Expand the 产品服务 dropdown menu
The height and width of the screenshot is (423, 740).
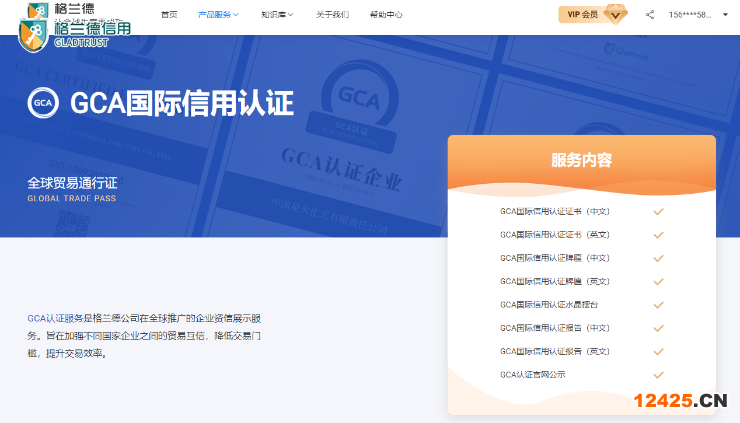pos(218,15)
